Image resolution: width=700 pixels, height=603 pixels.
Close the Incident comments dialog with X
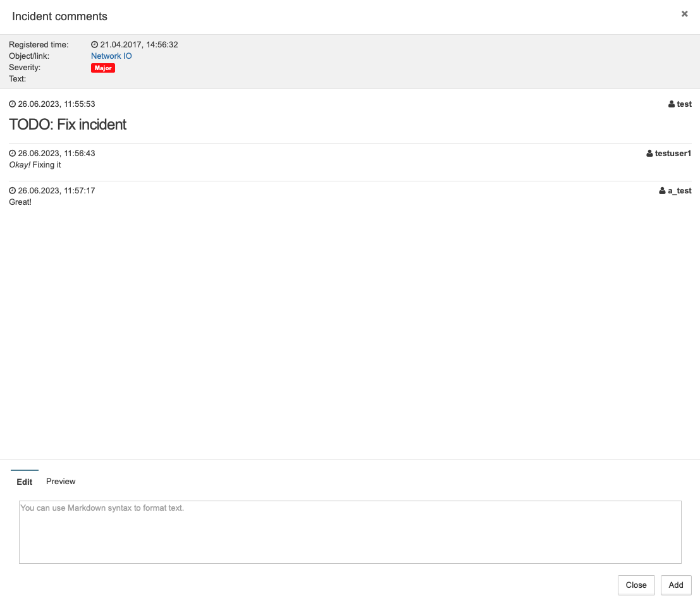pos(684,14)
